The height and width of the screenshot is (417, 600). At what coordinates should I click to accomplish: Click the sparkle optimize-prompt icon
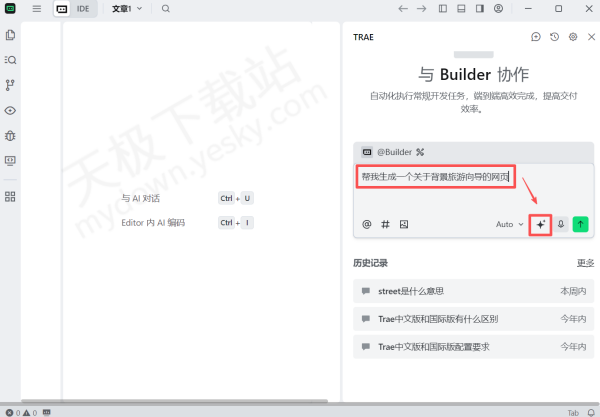pos(540,224)
